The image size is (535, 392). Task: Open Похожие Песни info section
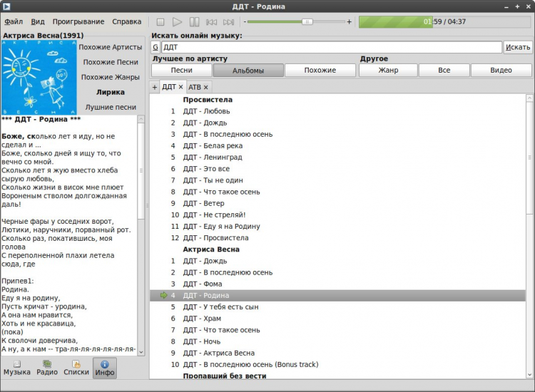111,63
